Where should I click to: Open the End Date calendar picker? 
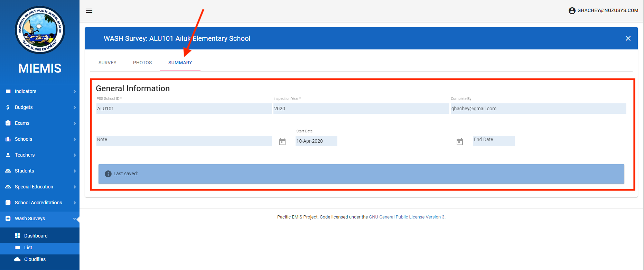(460, 142)
